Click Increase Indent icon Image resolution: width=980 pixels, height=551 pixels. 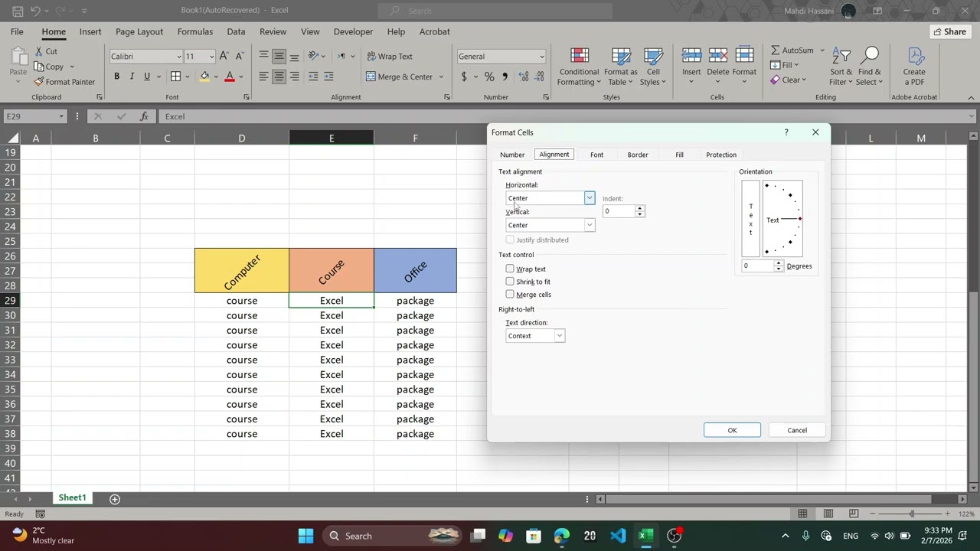328,77
